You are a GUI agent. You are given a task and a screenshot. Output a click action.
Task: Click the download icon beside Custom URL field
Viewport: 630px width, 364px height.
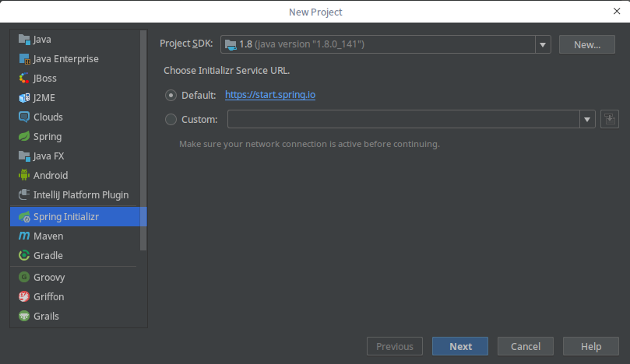(x=610, y=119)
